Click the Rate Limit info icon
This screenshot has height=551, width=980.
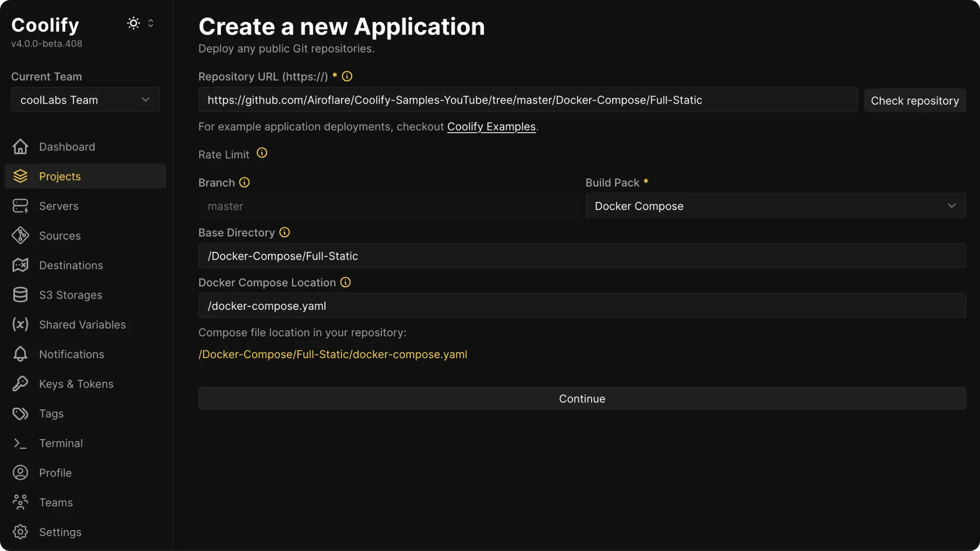tap(261, 153)
